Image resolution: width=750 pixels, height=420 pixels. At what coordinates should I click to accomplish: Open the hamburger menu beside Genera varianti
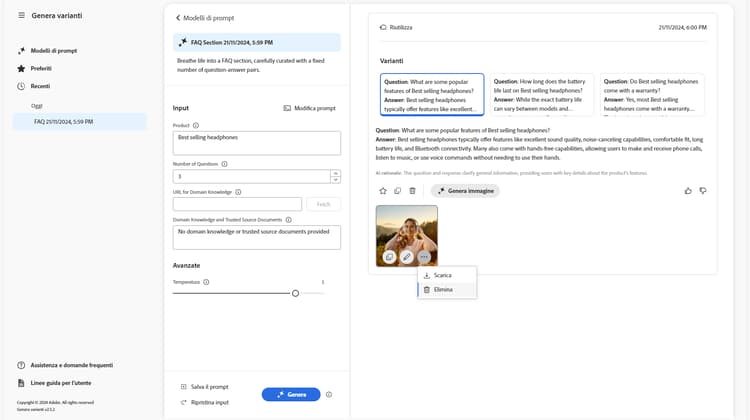[x=22, y=15]
